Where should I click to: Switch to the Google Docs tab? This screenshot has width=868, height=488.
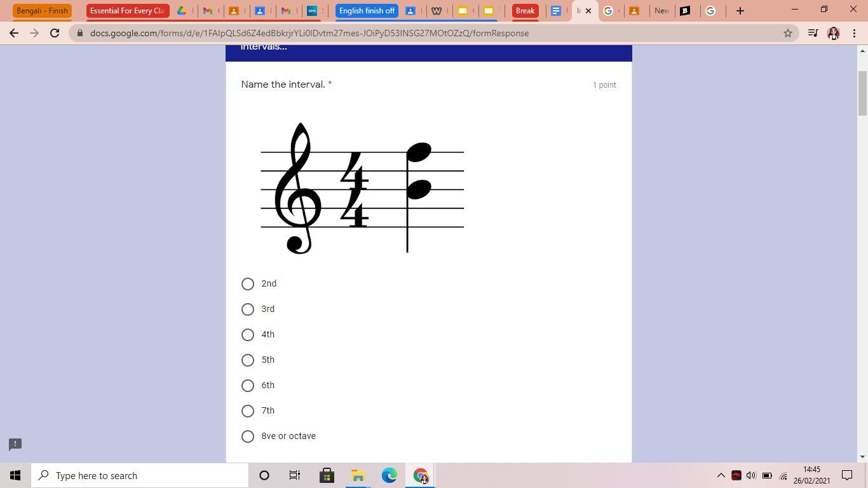556,11
